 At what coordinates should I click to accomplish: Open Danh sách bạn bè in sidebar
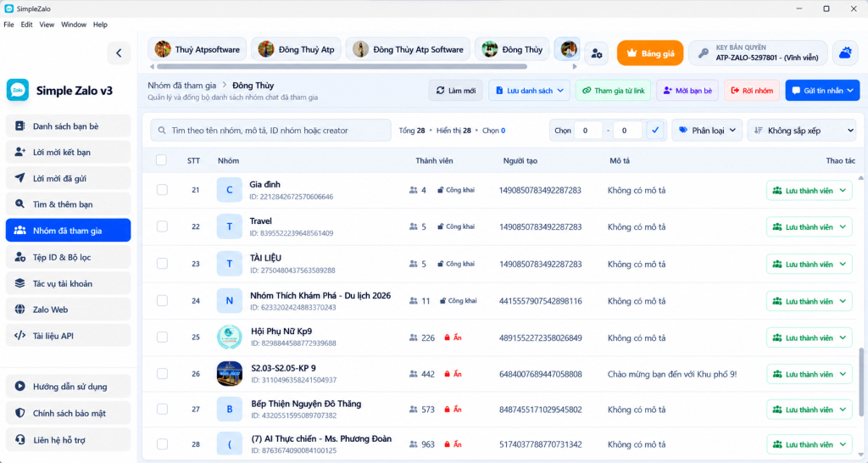[x=68, y=126]
